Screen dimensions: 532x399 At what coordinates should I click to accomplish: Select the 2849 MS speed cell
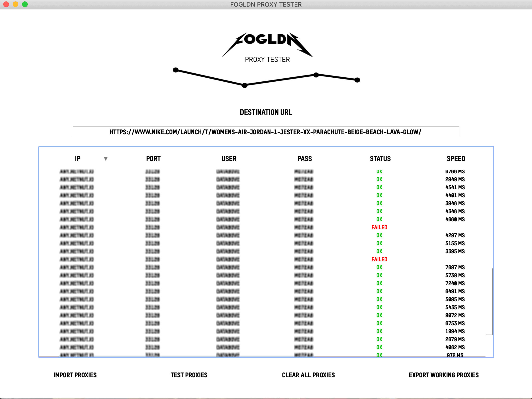[x=455, y=180]
